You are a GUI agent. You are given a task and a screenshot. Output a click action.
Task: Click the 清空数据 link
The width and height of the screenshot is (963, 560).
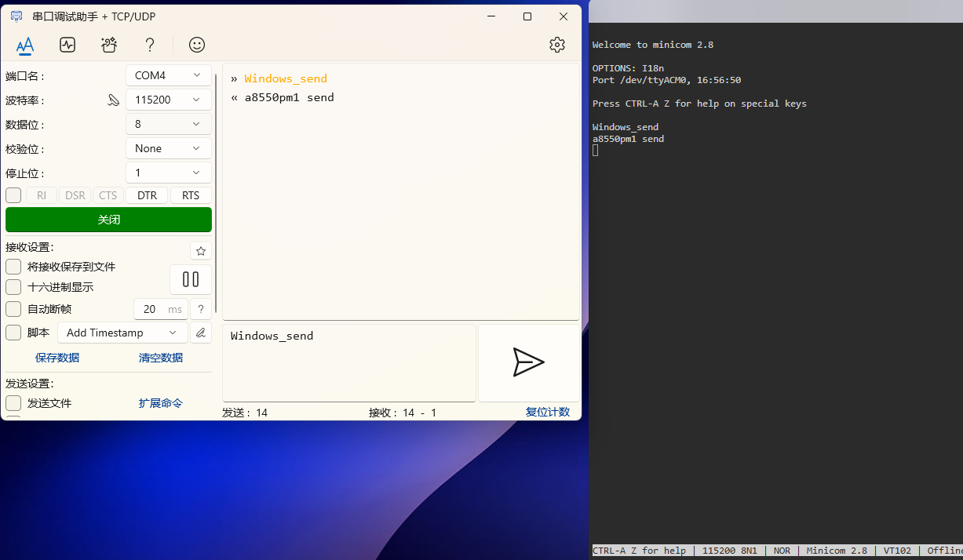161,358
